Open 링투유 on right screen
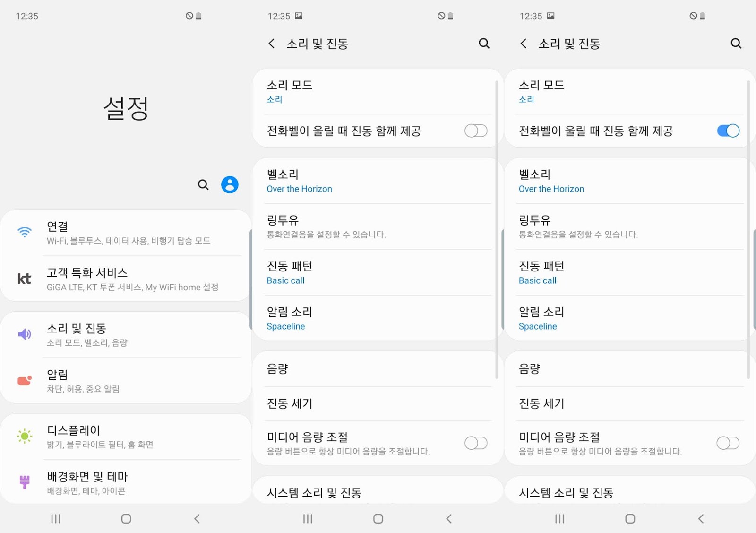 (x=629, y=227)
